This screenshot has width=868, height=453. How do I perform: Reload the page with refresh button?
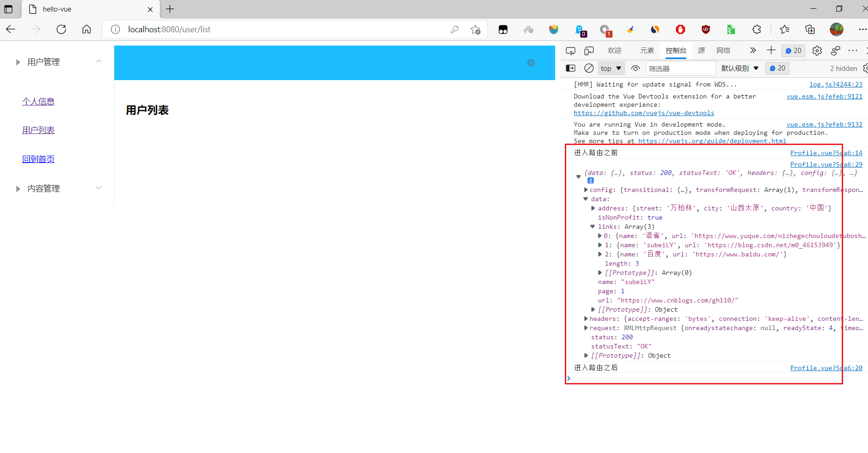click(x=61, y=29)
